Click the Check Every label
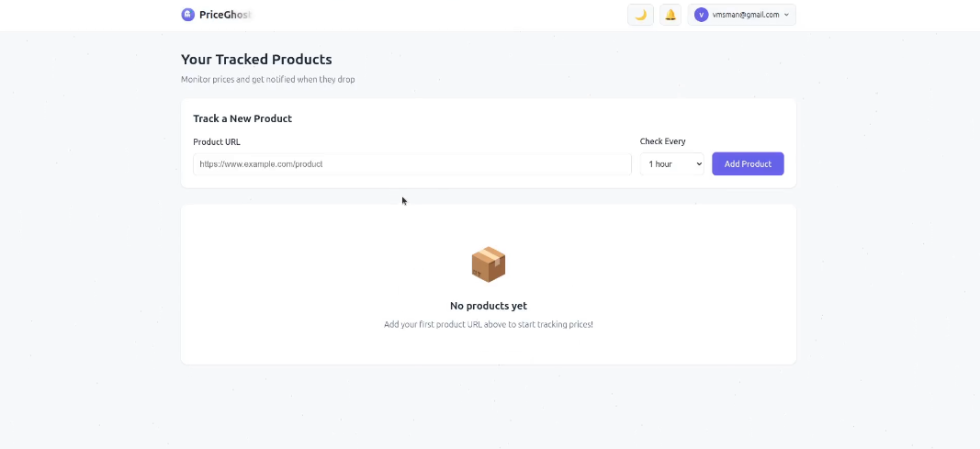Screen dimensions: 980x449 (x=662, y=141)
